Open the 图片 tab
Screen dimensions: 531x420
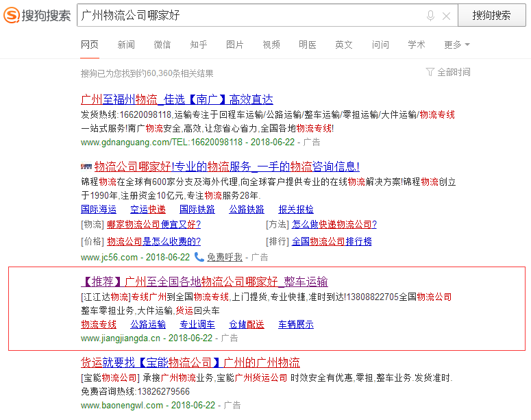[x=235, y=45]
